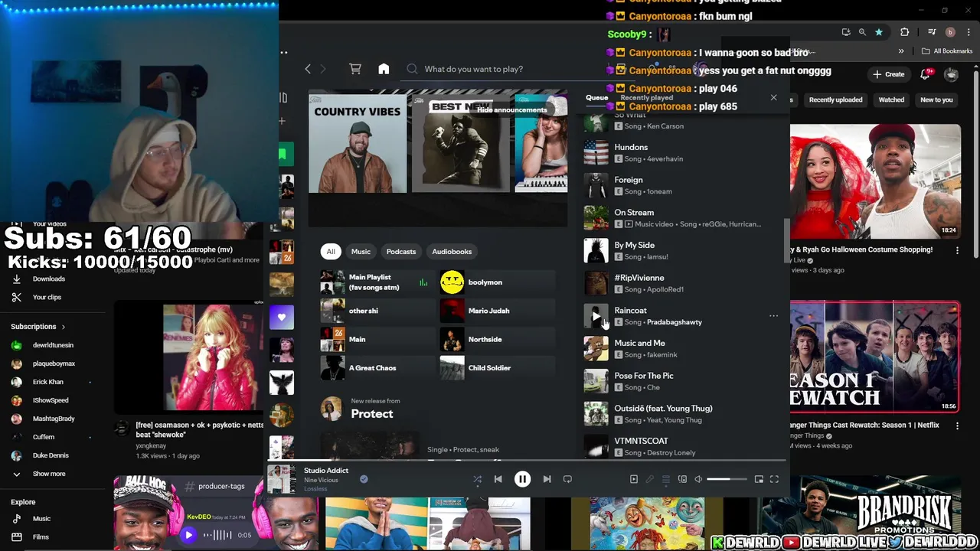Open Spotify Home icon
This screenshot has height=551, width=980.
(x=384, y=69)
